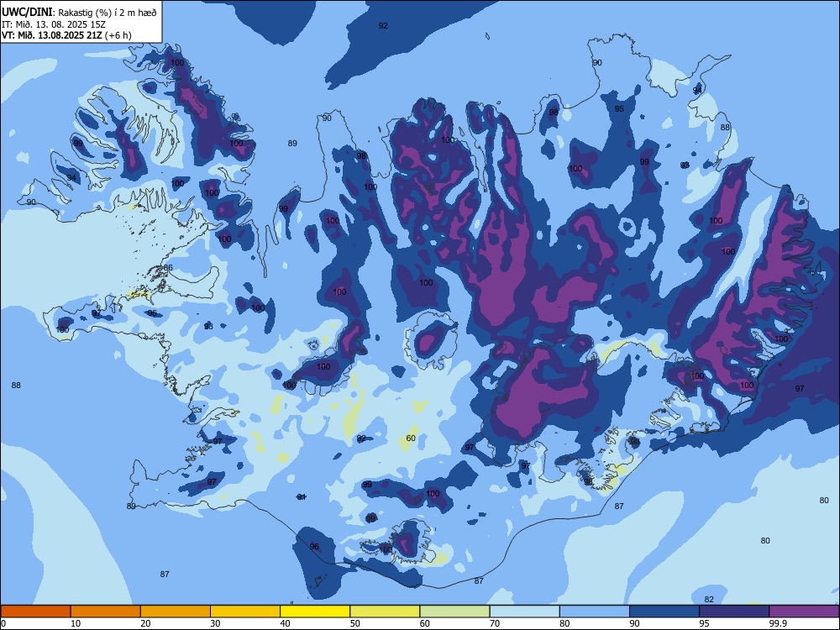Select the purple above-99.9 legend swatch

click(804, 612)
